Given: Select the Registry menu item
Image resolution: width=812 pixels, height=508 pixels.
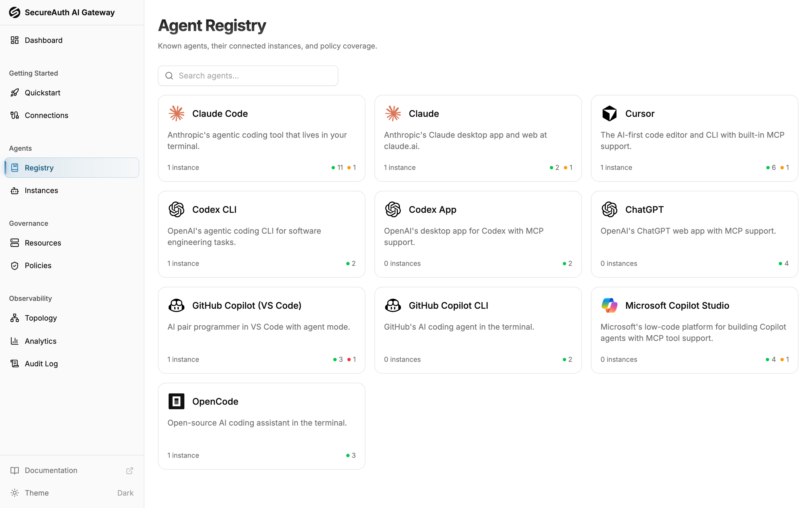Looking at the screenshot, I should click(x=72, y=168).
